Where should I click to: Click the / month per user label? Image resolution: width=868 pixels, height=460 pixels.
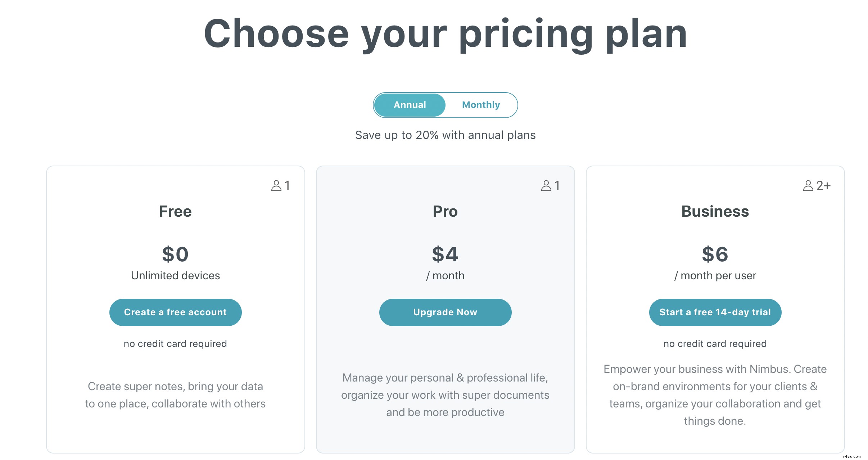[715, 276]
